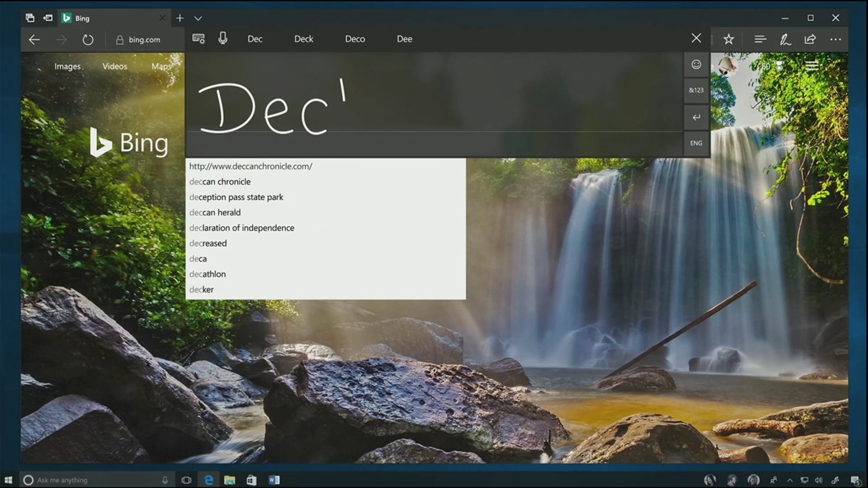Choose handwriting suggestion Dee
Image resolution: width=868 pixels, height=488 pixels.
tap(405, 39)
